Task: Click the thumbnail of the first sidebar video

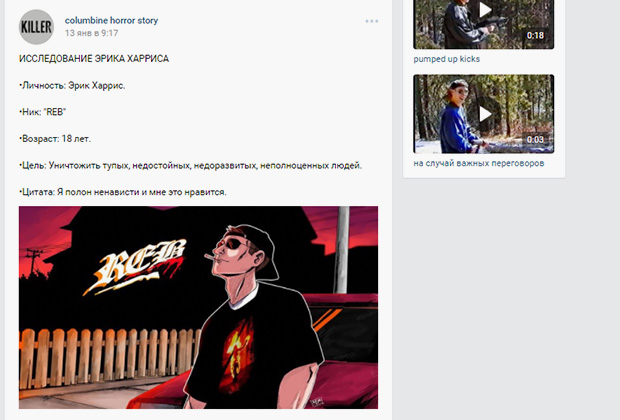Action: pyautogui.click(x=484, y=25)
